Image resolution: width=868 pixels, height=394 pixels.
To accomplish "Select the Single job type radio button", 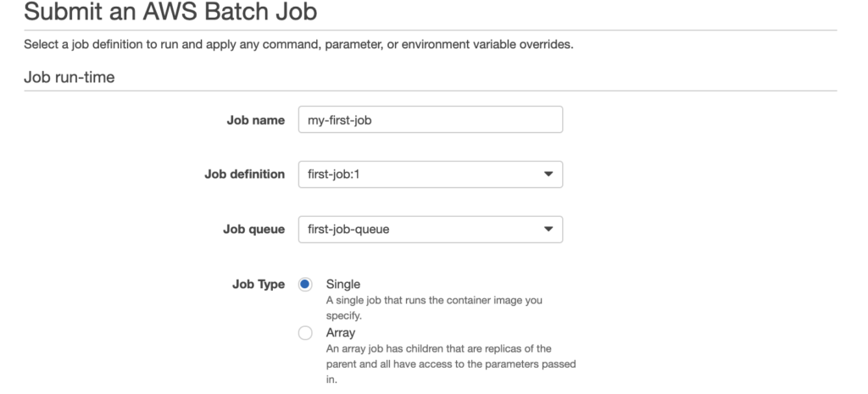I will pos(305,285).
